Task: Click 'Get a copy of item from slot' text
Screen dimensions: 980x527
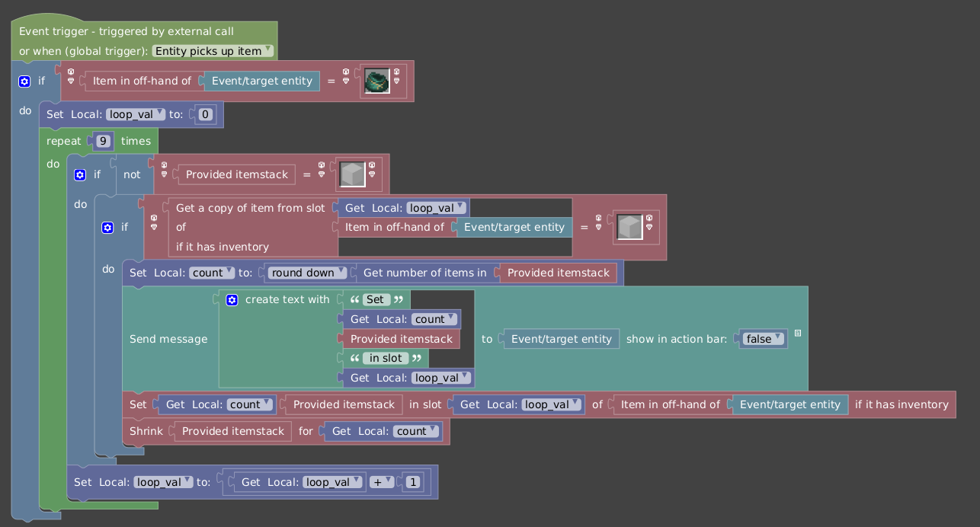Action: pos(251,208)
